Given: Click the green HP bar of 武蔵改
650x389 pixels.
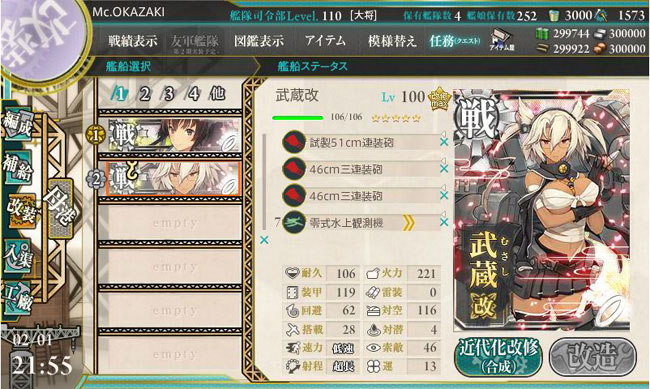Looking at the screenshot, I should [x=297, y=118].
